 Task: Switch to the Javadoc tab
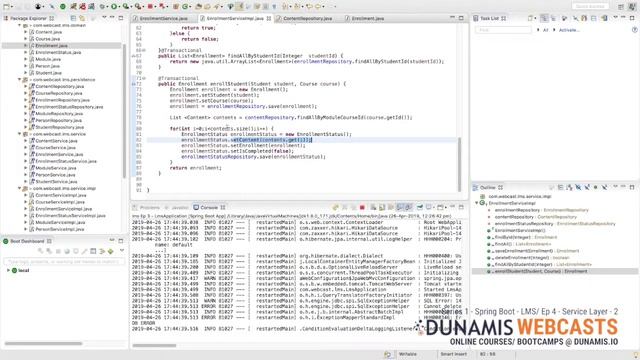180,207
